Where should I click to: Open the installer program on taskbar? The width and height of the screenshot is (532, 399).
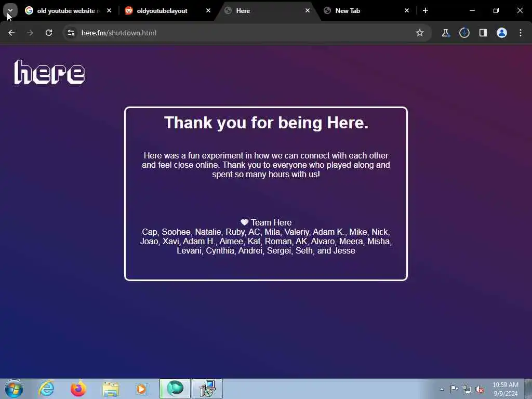(207, 389)
